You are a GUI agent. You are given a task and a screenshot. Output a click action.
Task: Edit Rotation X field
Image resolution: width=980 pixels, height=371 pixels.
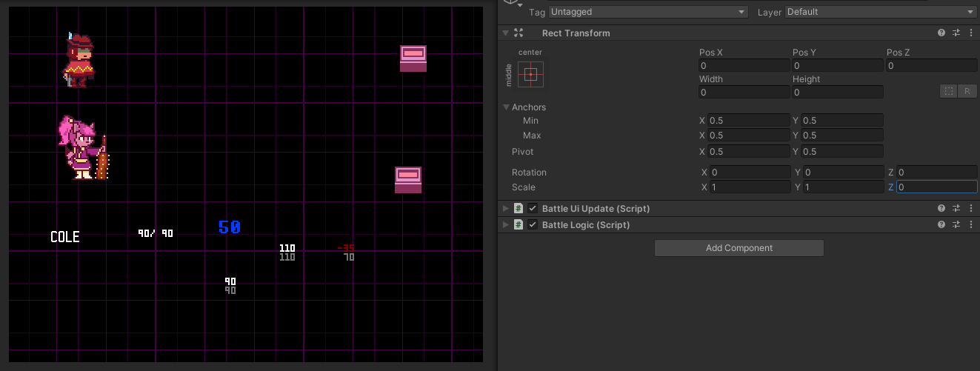750,173
